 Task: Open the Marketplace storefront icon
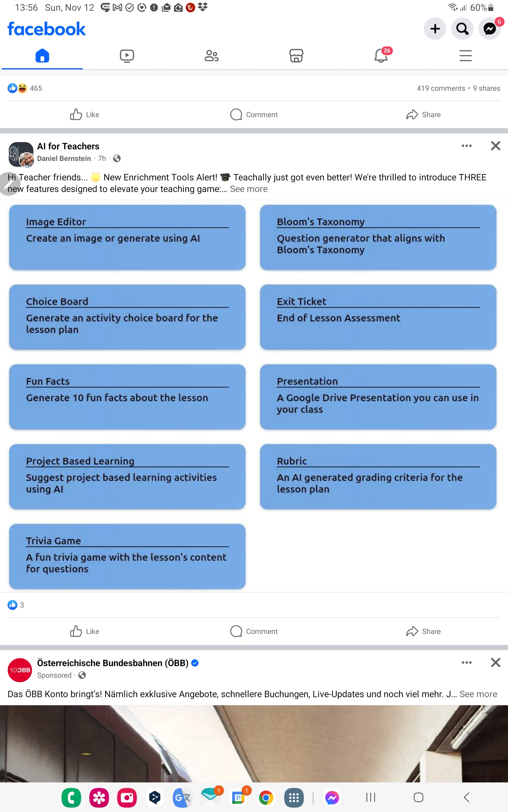pos(296,55)
